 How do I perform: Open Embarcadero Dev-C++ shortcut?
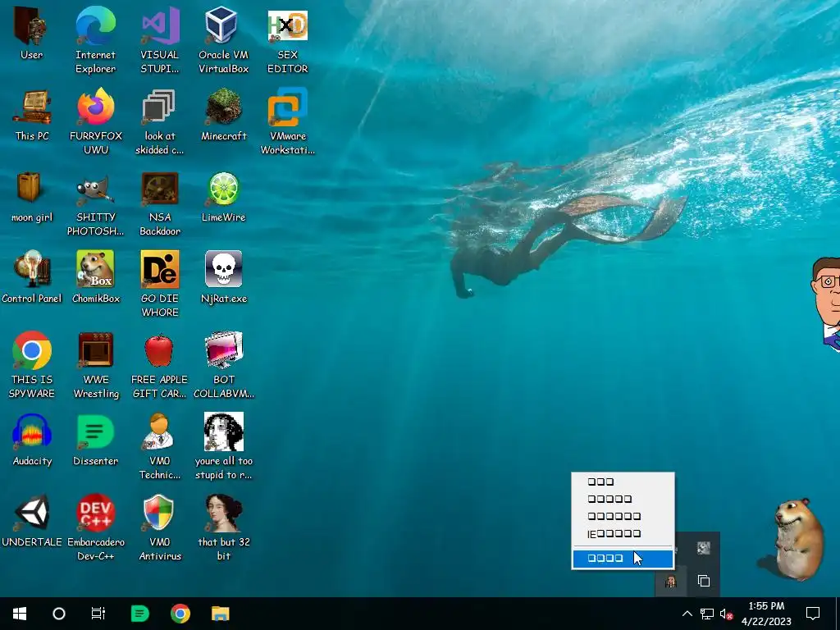tap(96, 527)
